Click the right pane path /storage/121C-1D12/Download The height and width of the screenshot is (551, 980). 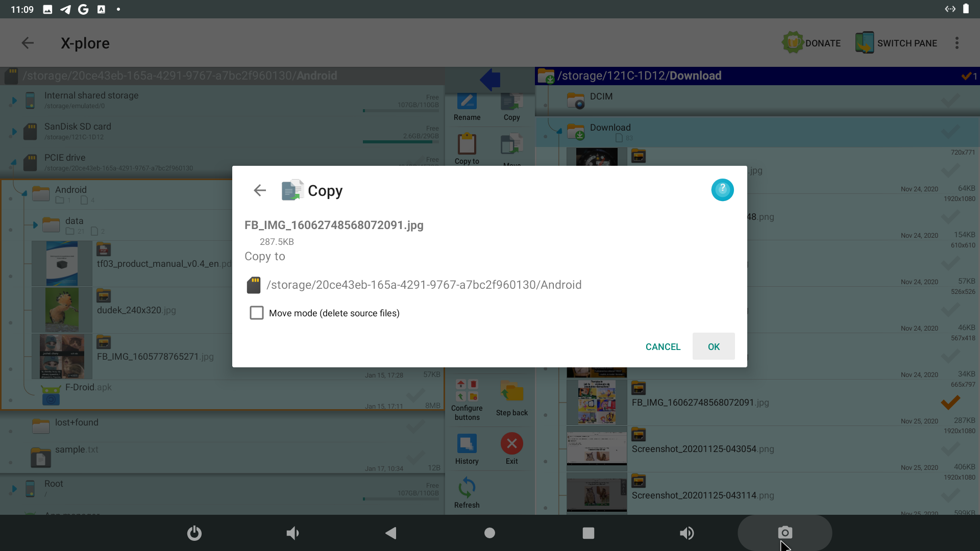[639, 76]
